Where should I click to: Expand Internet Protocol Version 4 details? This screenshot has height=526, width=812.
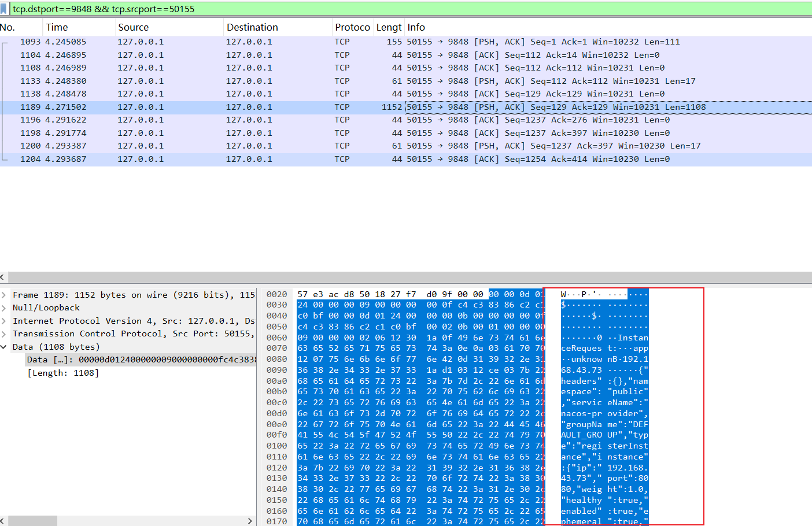click(5, 321)
